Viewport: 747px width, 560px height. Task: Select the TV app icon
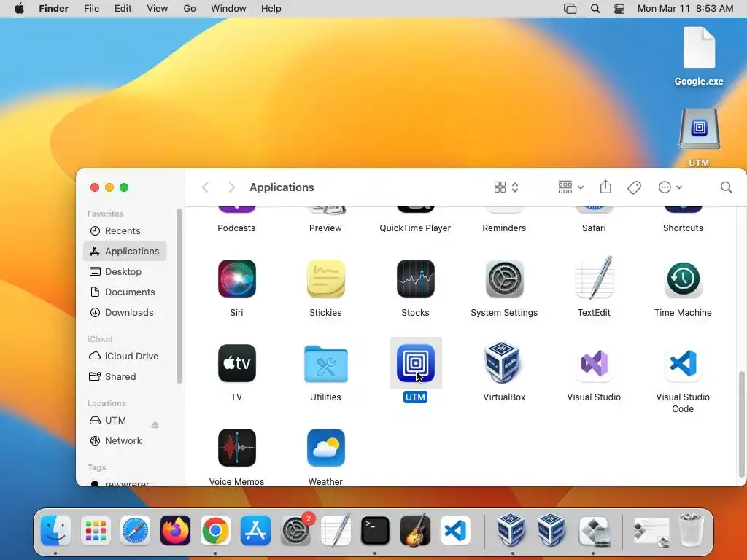pyautogui.click(x=237, y=363)
